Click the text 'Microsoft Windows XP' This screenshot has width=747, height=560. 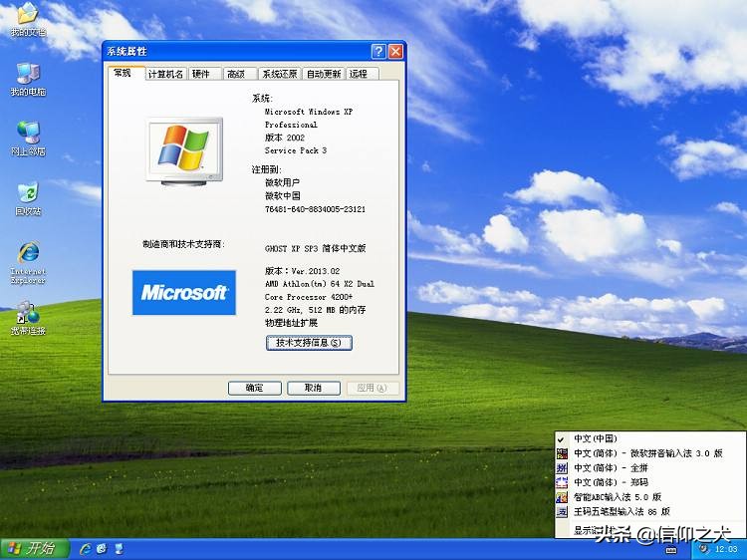click(x=309, y=112)
